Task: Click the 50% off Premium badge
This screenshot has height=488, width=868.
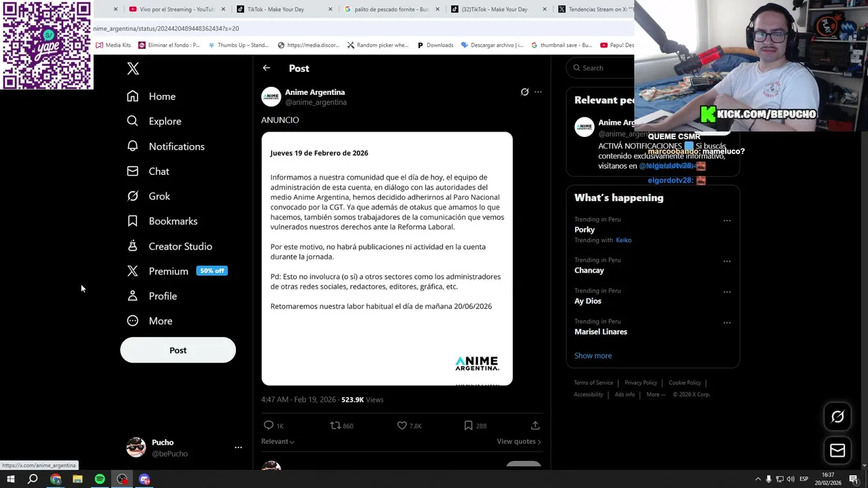Action: pos(212,270)
